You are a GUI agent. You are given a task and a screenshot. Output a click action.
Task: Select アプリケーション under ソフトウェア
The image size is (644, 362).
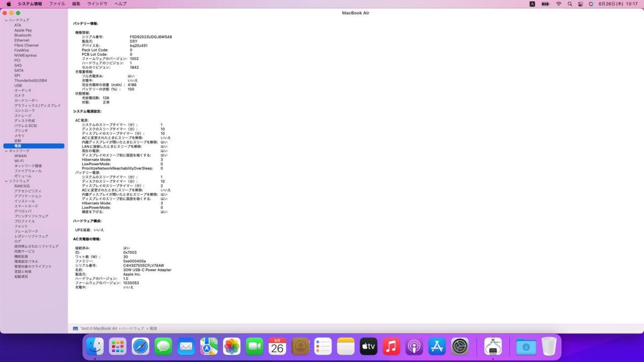click(28, 196)
